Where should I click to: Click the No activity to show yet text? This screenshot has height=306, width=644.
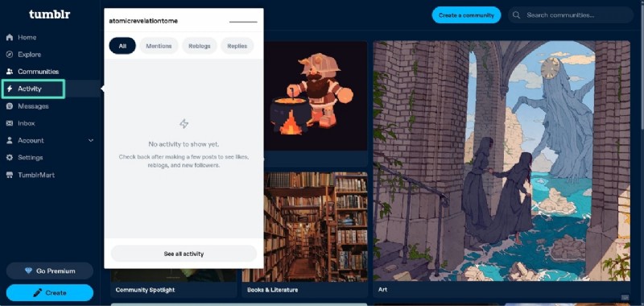click(184, 144)
